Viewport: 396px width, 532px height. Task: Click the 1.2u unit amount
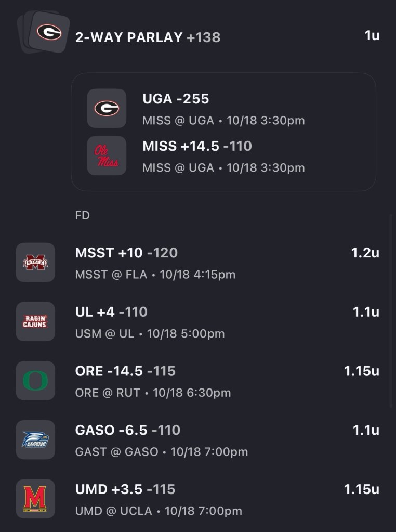click(365, 253)
